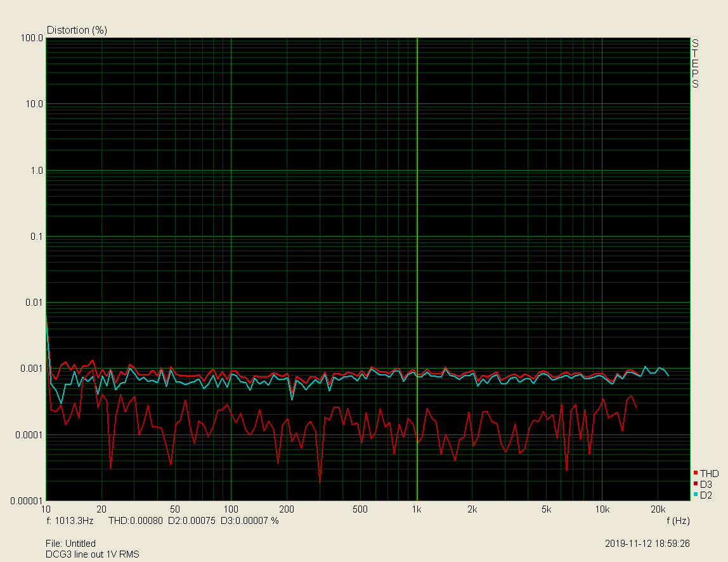
Task: Click the cursor frequency readout 'f: 1013.3Hz'
Action: [x=70, y=521]
